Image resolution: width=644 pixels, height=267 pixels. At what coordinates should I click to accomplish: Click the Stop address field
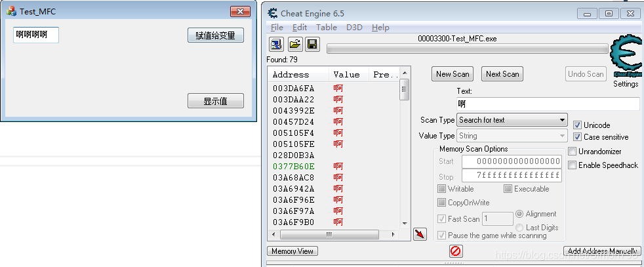(512, 175)
